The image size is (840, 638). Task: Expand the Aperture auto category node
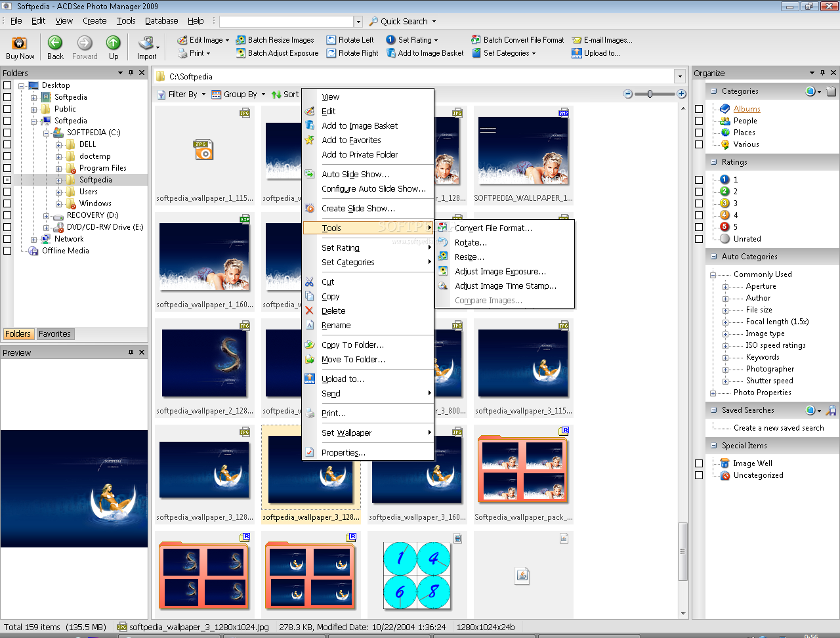tap(725, 287)
